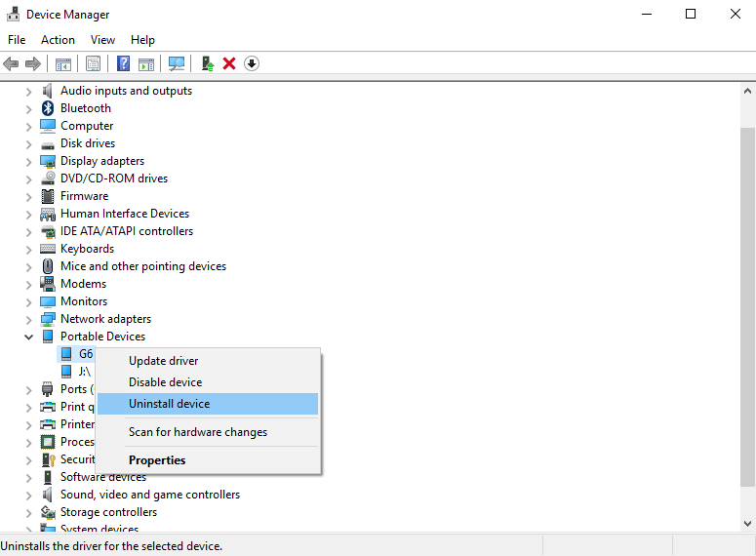Open the Action menu
Screen dimensions: 756x556
58,40
